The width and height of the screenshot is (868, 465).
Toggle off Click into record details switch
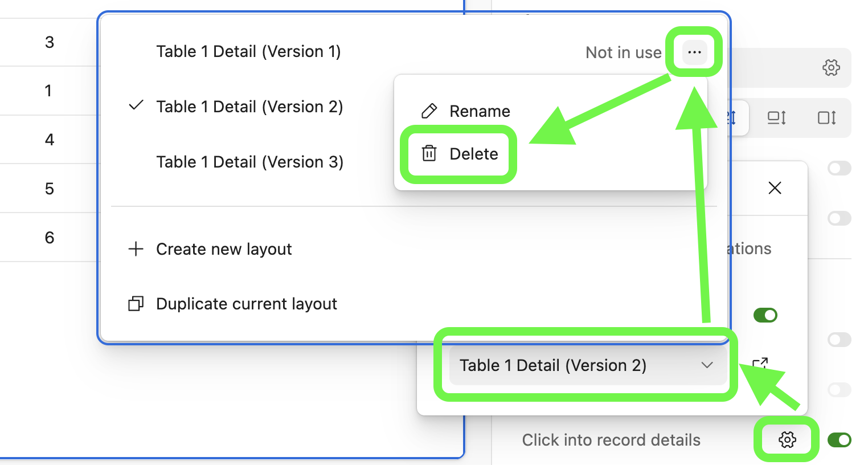(x=839, y=440)
